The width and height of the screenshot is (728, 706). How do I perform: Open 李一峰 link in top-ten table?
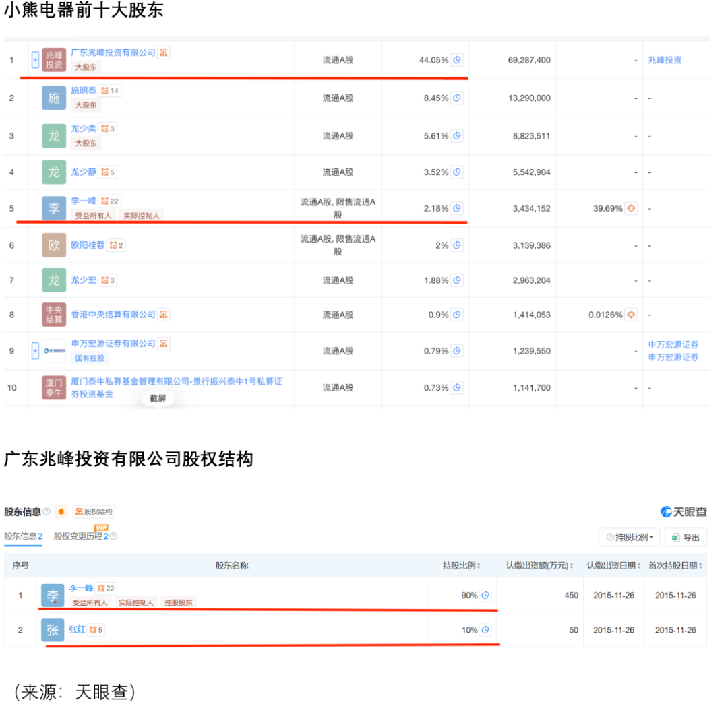coord(84,201)
